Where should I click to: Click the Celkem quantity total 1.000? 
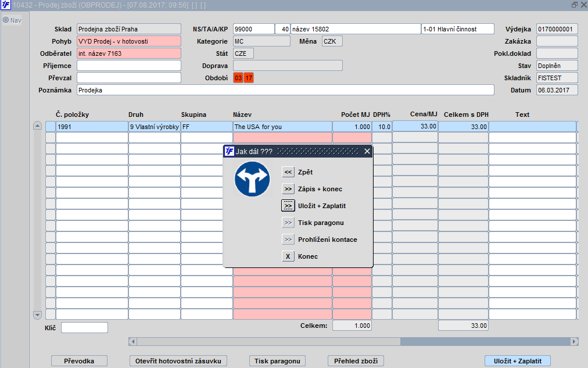(352, 326)
